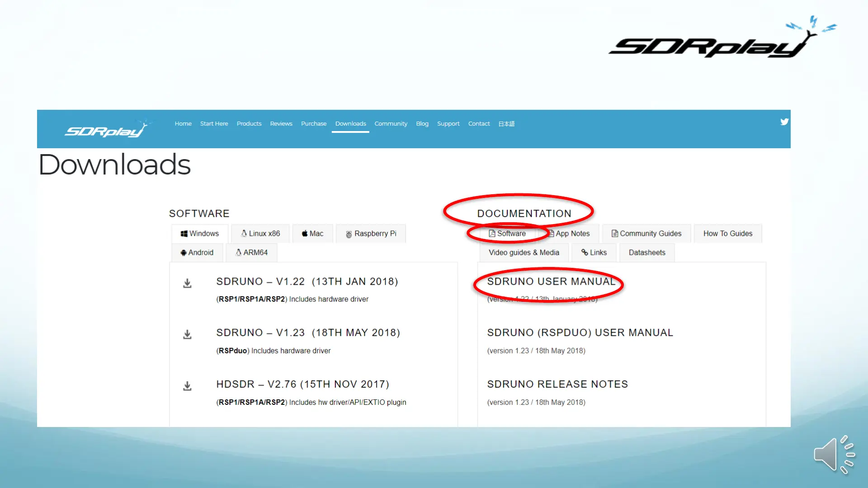This screenshot has height=488, width=868.
Task: Switch to the ARM64 tab
Action: click(251, 253)
